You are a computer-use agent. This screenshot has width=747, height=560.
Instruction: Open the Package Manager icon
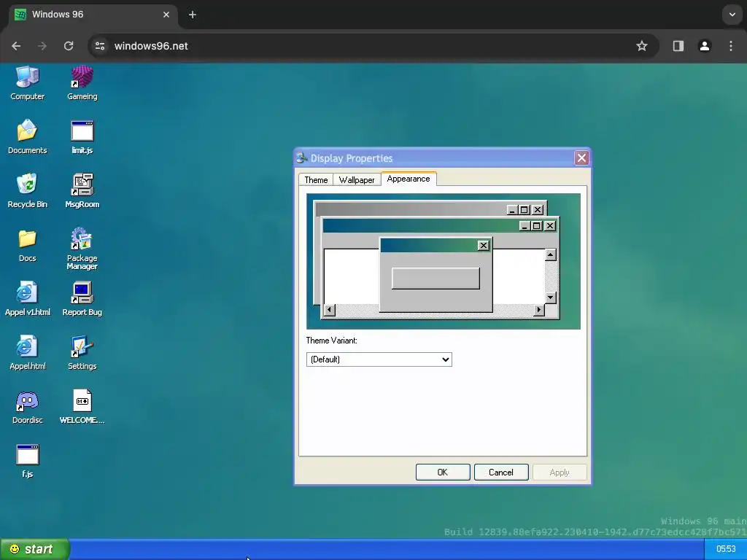click(82, 248)
